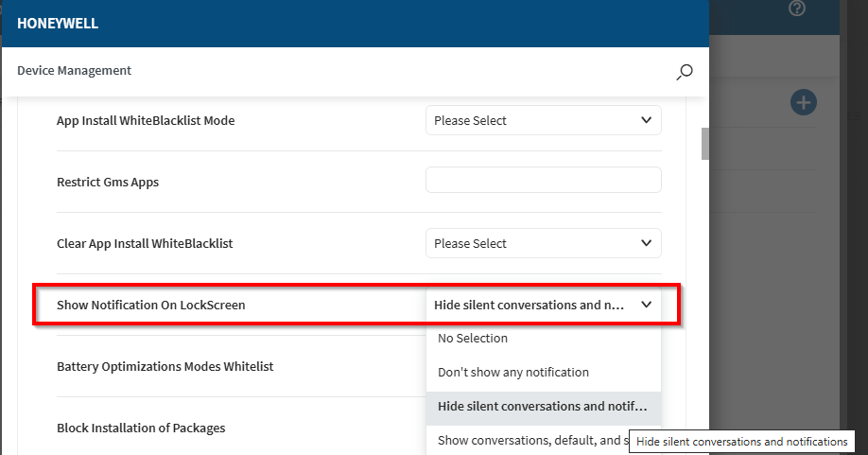Click 'Show Notification On LockScreen' label
The image size is (868, 455).
tap(151, 305)
